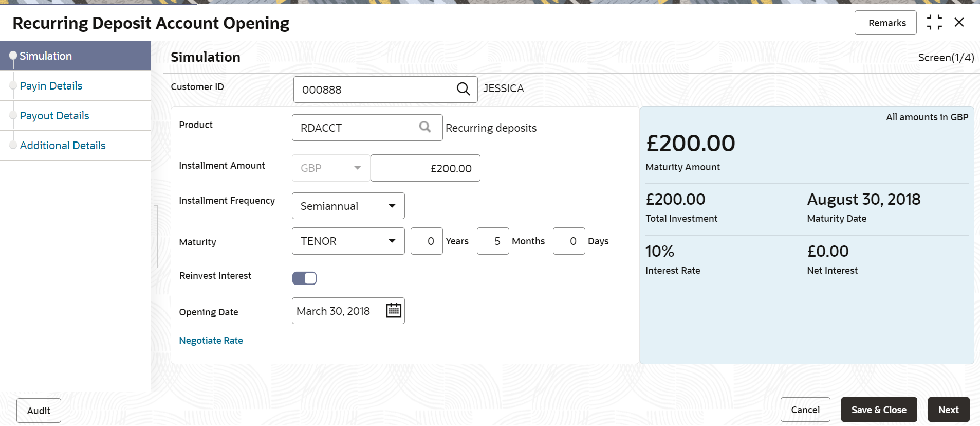Click the minimize-screen corner brackets icon
Screen dimensions: 980x426
coord(934,23)
